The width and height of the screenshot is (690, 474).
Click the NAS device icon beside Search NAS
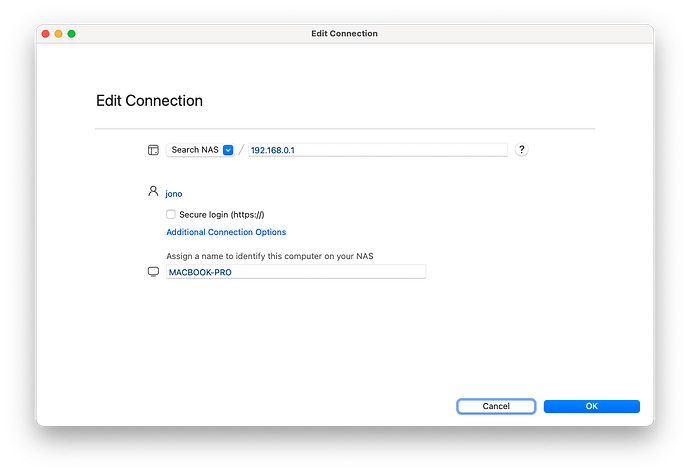pyautogui.click(x=153, y=150)
